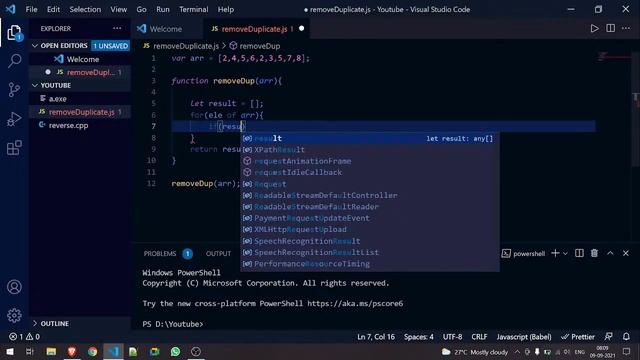Open the Help menu
This screenshot has width=640, height=360.
(225, 9)
